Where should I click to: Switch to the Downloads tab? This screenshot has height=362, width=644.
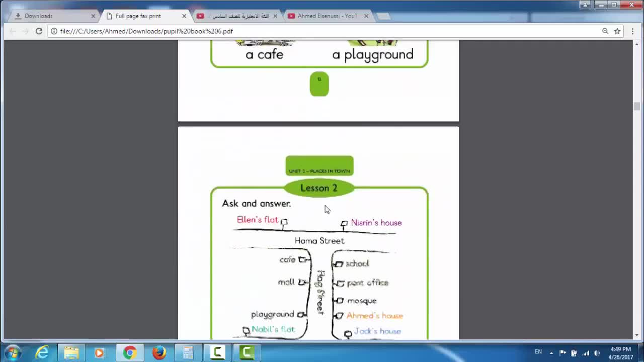(x=50, y=16)
